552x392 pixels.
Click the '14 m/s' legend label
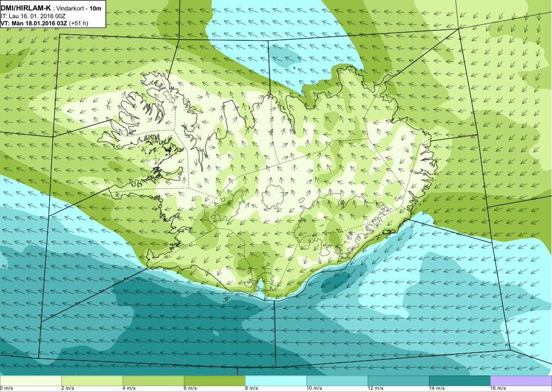click(437, 389)
